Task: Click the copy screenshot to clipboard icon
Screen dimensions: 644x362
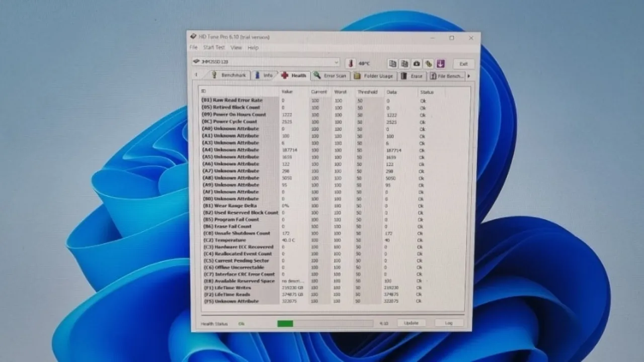Action: [x=404, y=64]
